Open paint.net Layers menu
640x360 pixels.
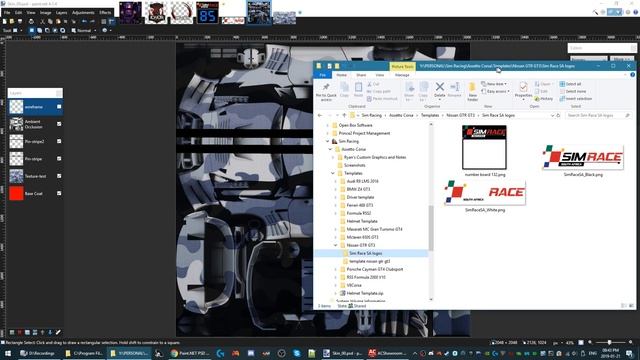[x=61, y=13]
